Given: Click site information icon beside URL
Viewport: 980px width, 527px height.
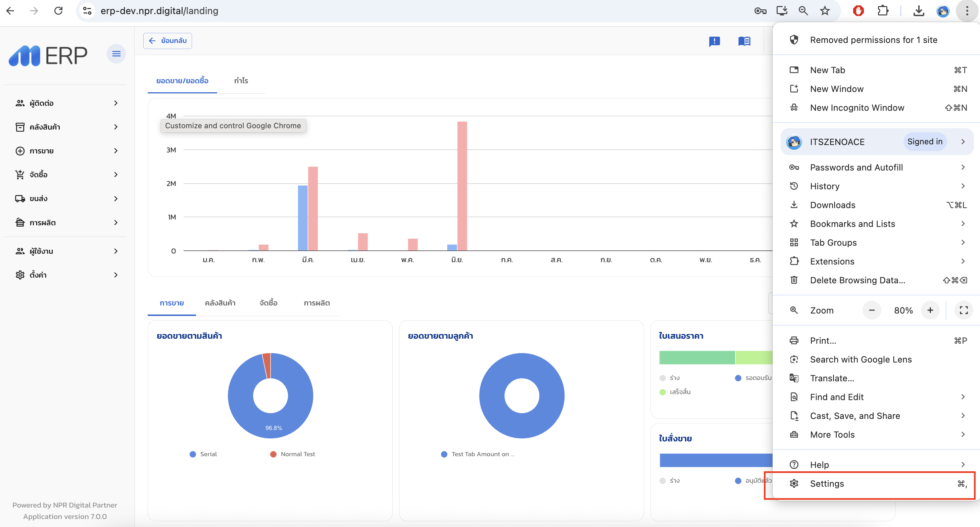Looking at the screenshot, I should 87,11.
